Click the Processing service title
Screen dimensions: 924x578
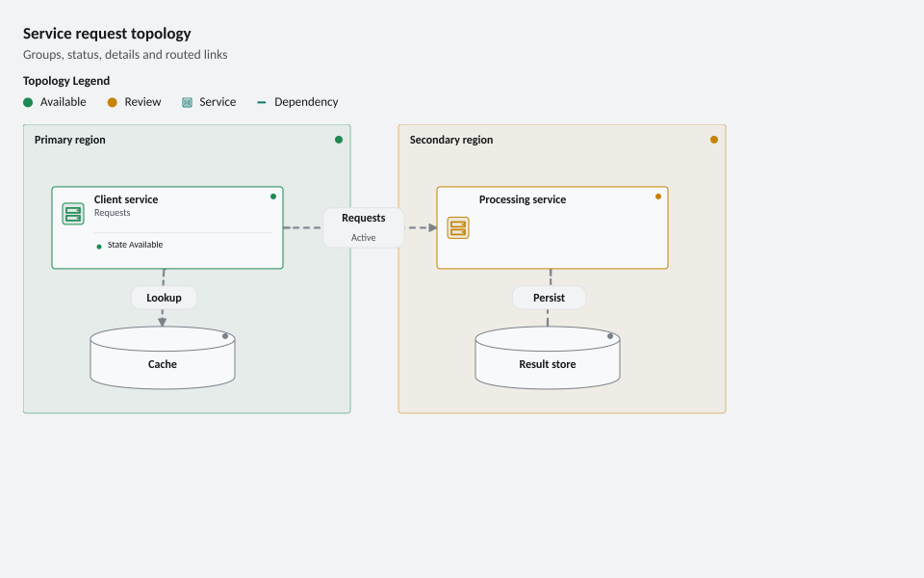point(522,199)
